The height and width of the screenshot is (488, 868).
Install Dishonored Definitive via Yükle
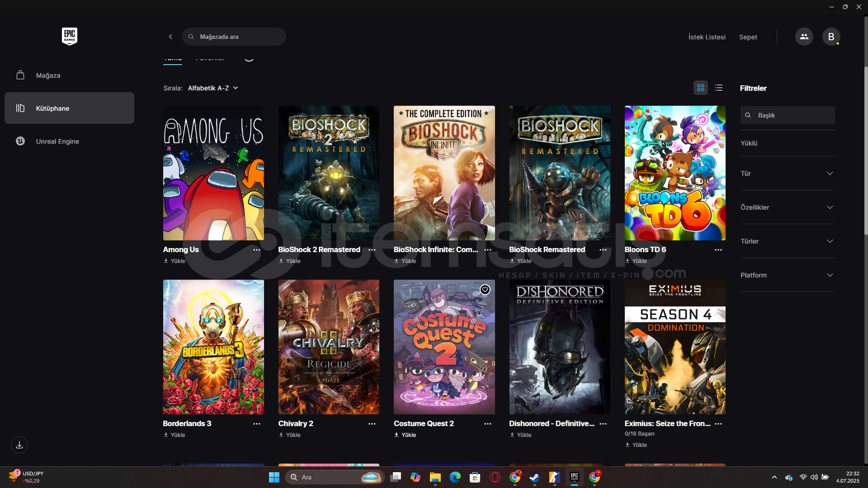tap(521, 435)
